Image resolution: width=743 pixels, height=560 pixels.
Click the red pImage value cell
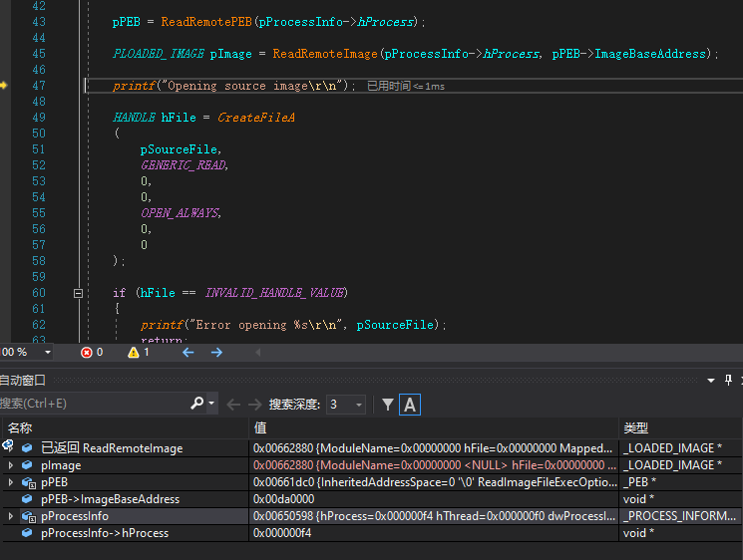[434, 465]
